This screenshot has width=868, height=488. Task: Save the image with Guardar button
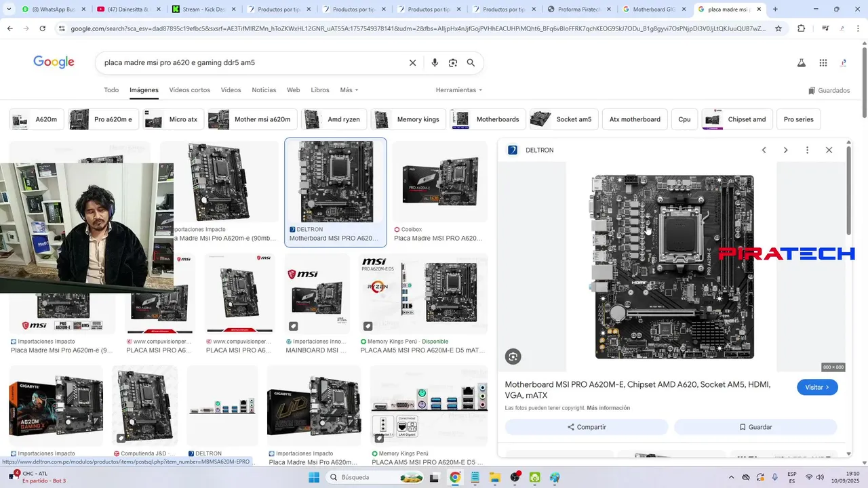tap(755, 427)
